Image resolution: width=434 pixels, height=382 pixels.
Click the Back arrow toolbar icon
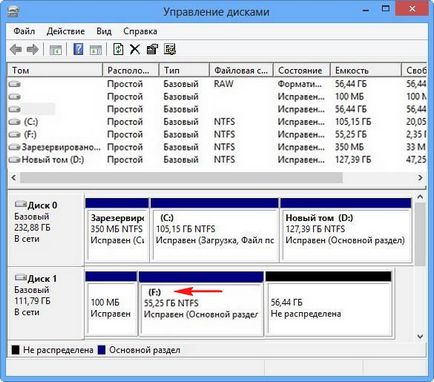point(16,50)
